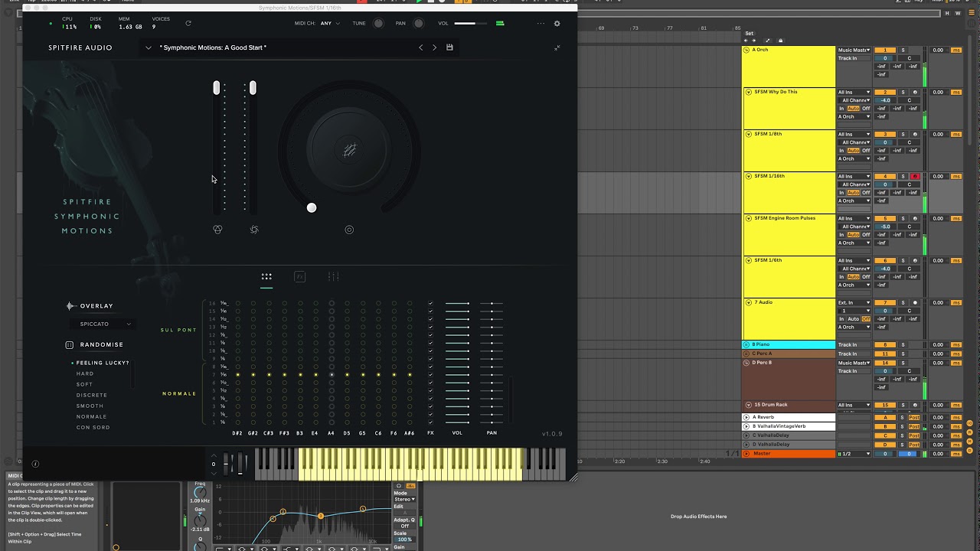Select the B Piano track title
Image resolution: width=980 pixels, height=551 pixels.
pyautogui.click(x=763, y=344)
